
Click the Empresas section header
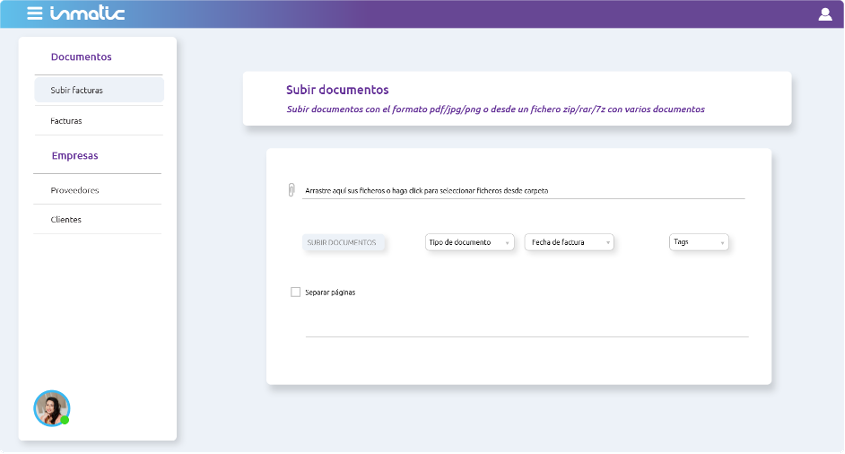click(x=75, y=156)
